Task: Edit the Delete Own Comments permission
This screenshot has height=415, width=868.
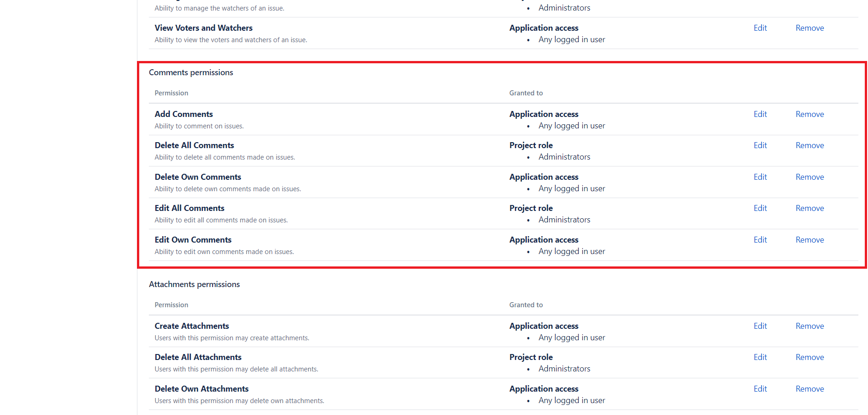Action: click(x=760, y=177)
